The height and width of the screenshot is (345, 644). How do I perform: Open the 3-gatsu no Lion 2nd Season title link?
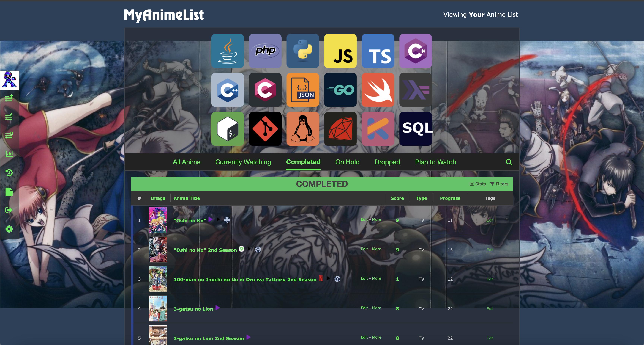point(209,338)
